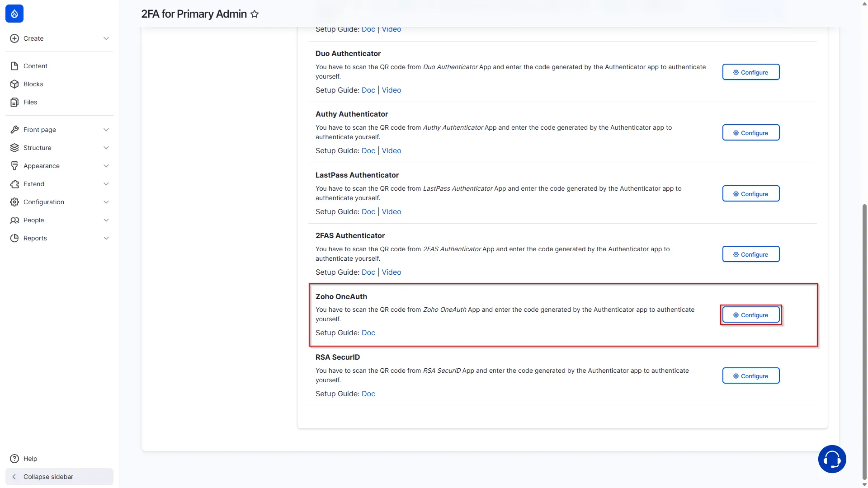Screen dimensions: 868x488
Task: Click the 2FAS Authenticator heading
Action: point(350,235)
